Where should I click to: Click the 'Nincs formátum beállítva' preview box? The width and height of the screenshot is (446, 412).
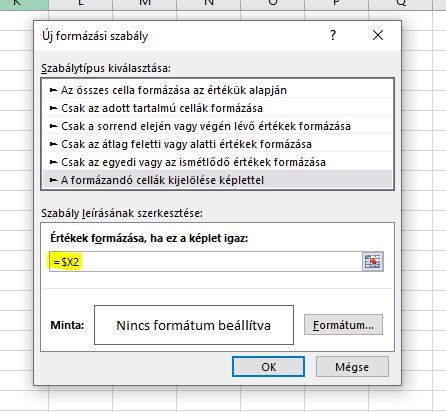(194, 325)
